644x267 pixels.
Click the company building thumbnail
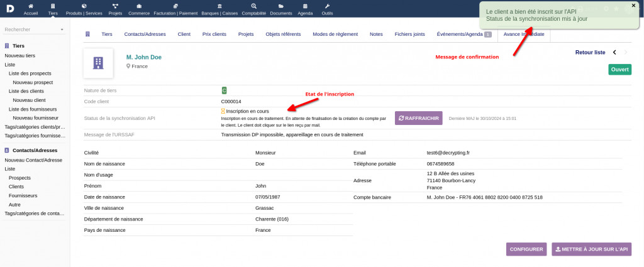pyautogui.click(x=98, y=63)
